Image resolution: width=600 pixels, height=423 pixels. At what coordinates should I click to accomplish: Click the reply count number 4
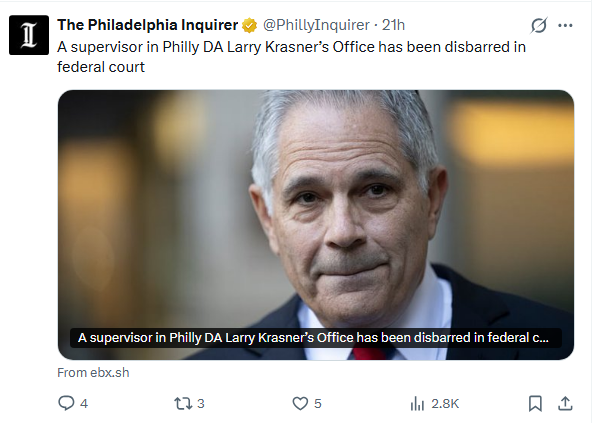coord(84,404)
